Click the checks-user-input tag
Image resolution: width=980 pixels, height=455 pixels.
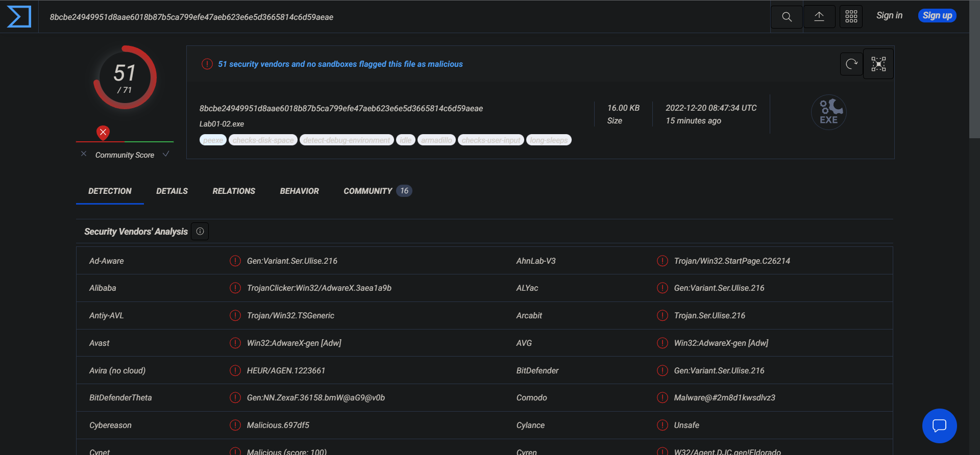491,140
